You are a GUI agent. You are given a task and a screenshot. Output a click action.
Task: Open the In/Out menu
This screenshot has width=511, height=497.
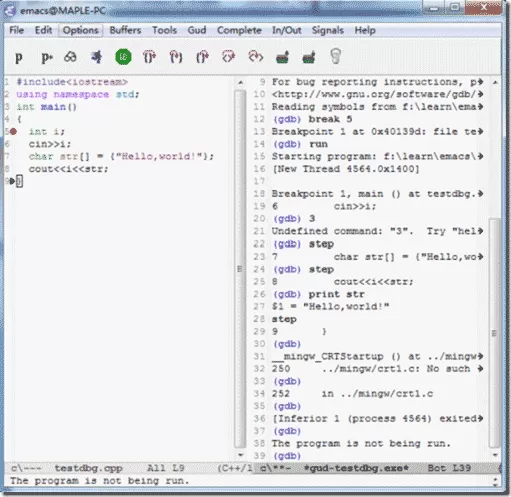click(x=287, y=30)
